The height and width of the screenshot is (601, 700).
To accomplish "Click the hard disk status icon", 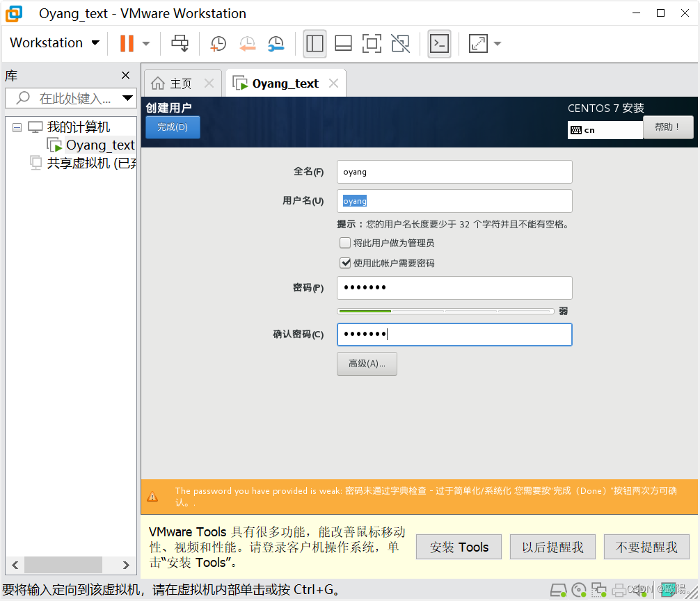I will [558, 591].
